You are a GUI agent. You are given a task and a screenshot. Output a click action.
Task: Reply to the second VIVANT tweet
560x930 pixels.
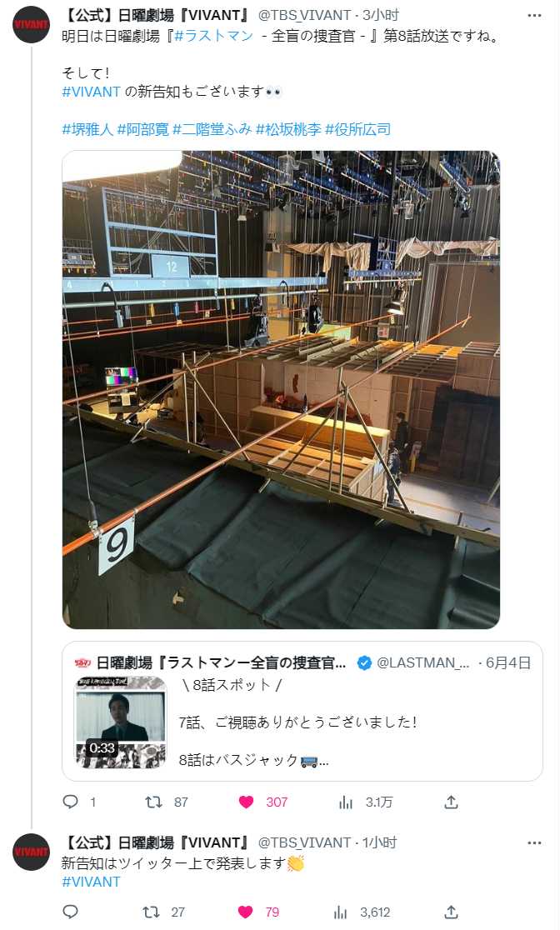point(71,912)
